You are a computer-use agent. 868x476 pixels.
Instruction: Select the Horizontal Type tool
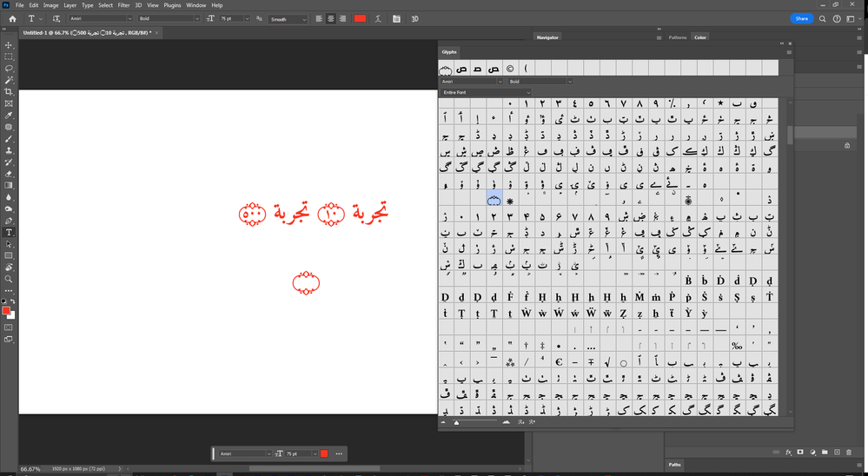tap(9, 233)
